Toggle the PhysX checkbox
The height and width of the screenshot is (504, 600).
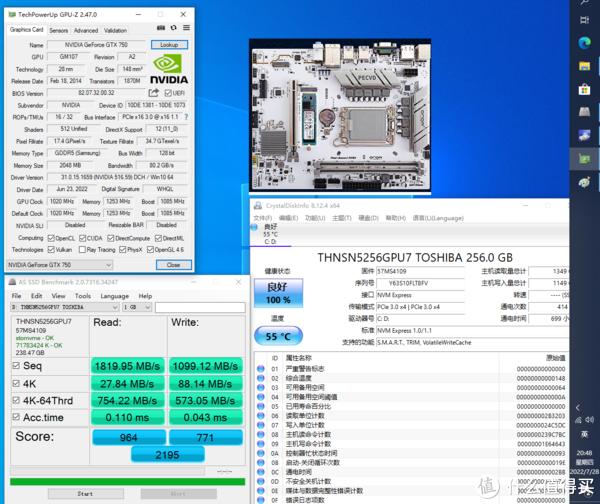point(123,250)
